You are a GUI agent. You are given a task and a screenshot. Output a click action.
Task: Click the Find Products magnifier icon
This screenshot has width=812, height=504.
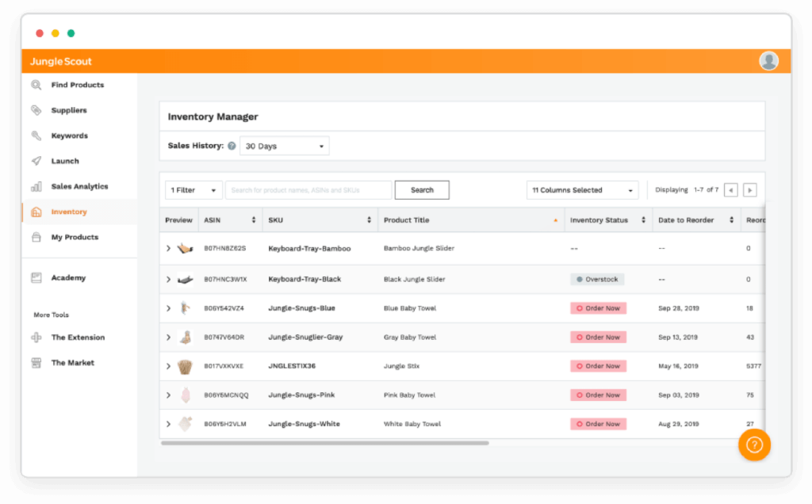pos(36,85)
